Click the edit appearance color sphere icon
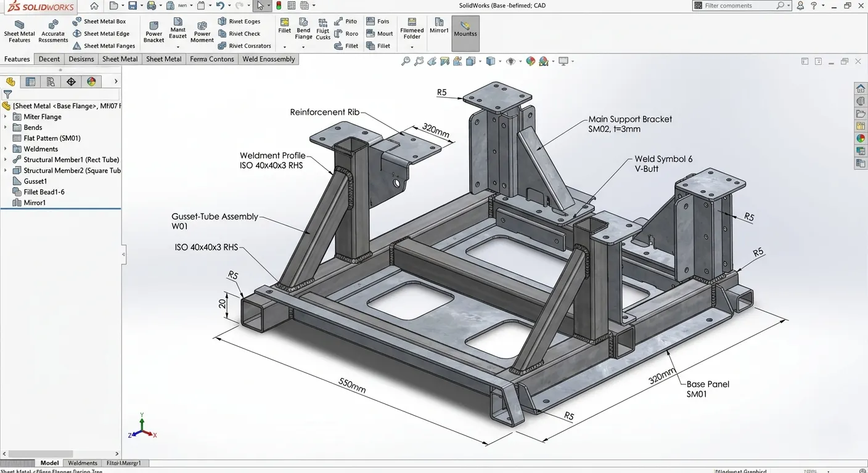868x473 pixels. tap(530, 61)
